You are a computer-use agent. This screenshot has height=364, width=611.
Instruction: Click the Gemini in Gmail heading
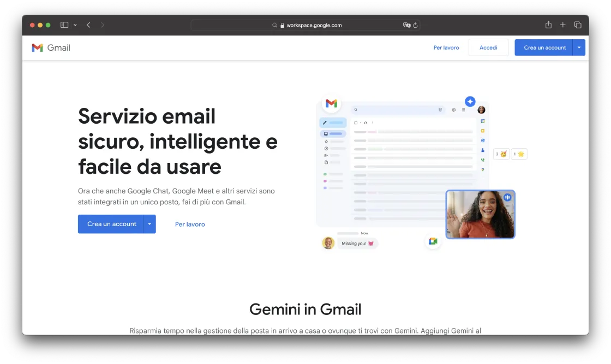point(305,310)
